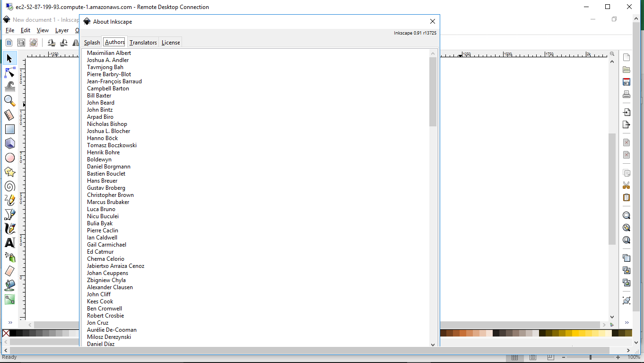Viewport: 644px width, 363px height.
Task: Open the License tab
Action: pyautogui.click(x=171, y=43)
